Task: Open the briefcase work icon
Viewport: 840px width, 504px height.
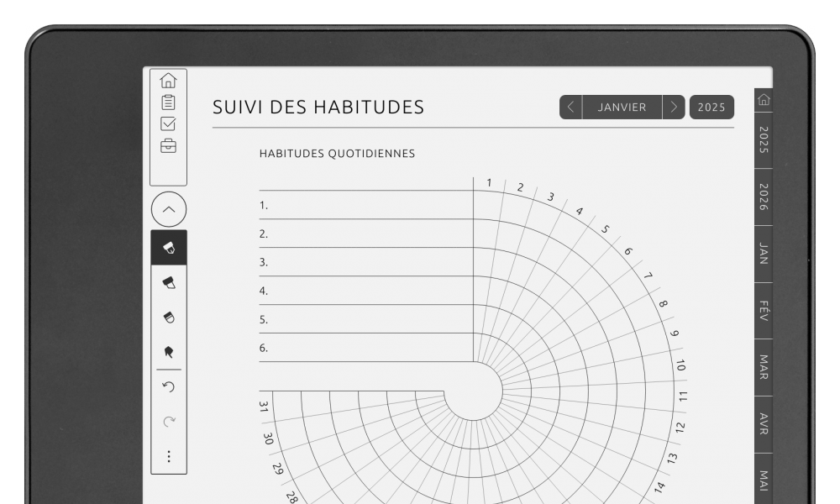Action: click(168, 145)
